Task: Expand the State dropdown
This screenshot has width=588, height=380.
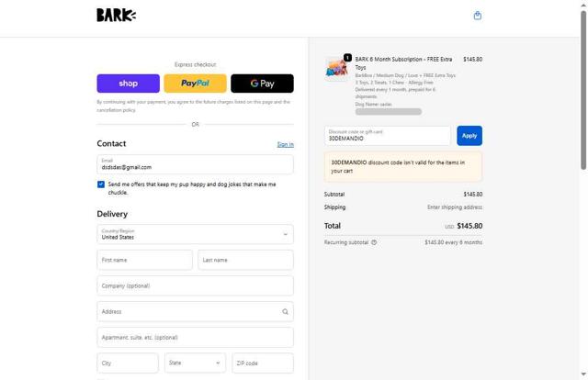Action: coord(195,363)
